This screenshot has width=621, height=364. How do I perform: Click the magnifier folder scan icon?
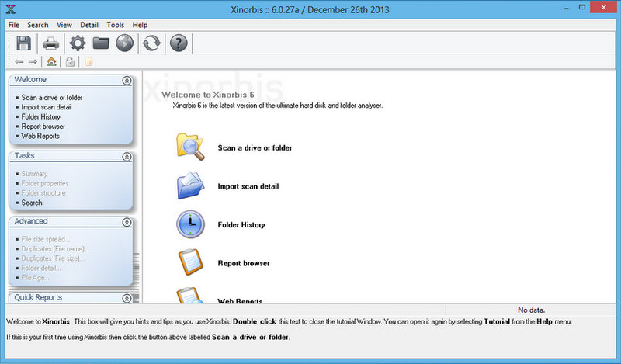point(190,147)
